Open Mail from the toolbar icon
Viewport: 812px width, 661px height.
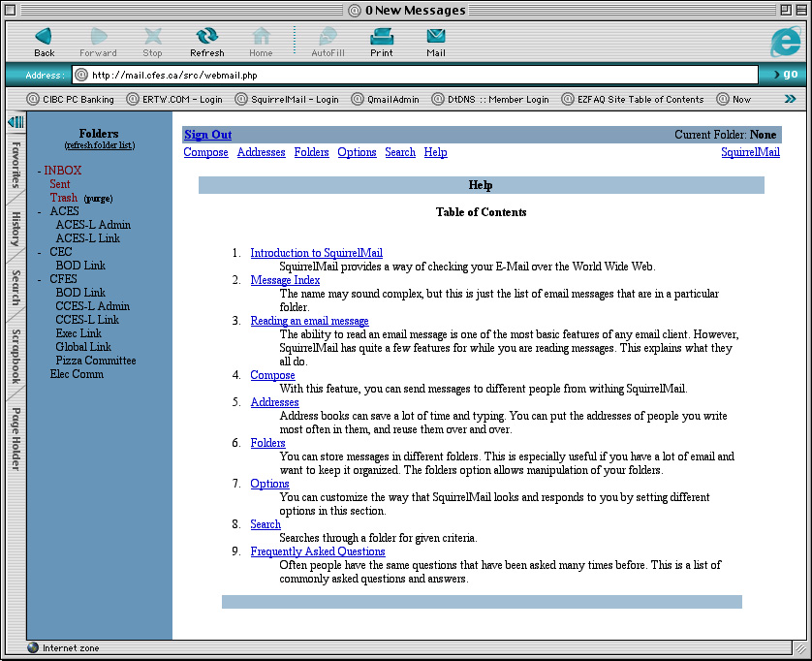coord(436,36)
